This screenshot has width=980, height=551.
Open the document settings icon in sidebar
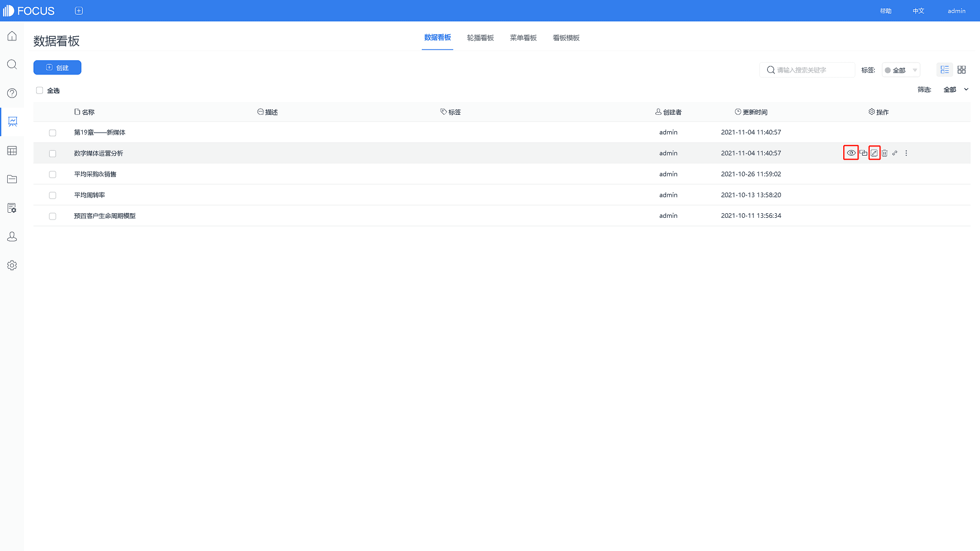12,208
